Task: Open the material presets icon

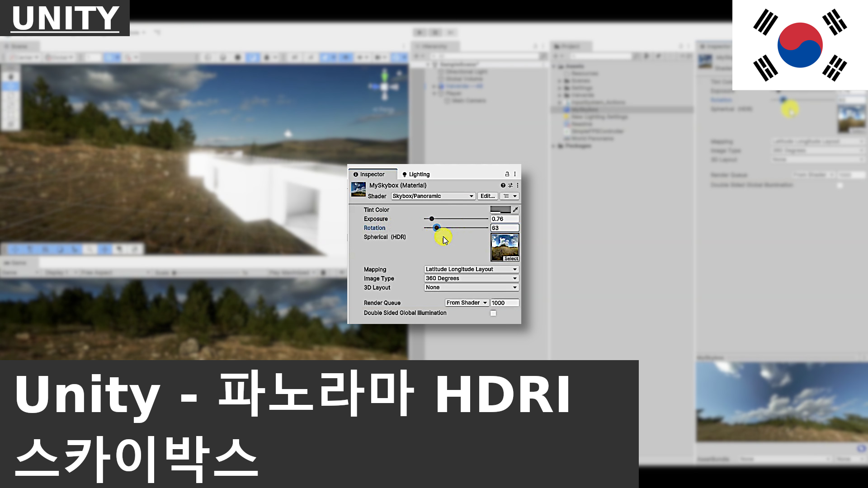Action: (x=510, y=185)
